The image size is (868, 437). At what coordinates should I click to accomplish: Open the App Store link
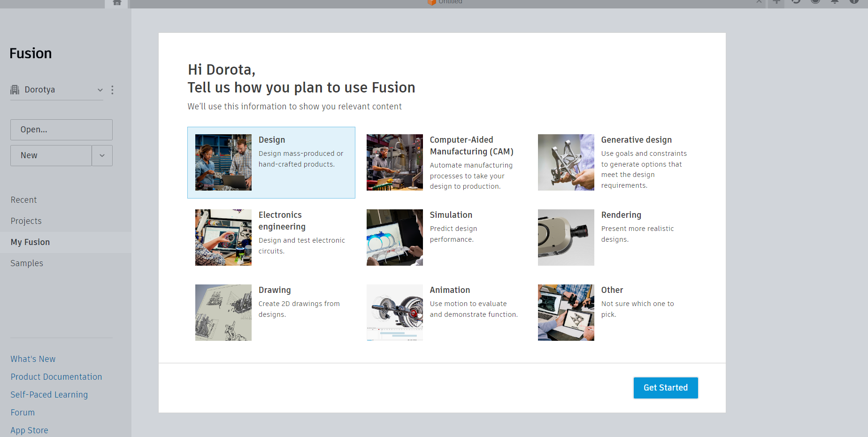pos(29,430)
